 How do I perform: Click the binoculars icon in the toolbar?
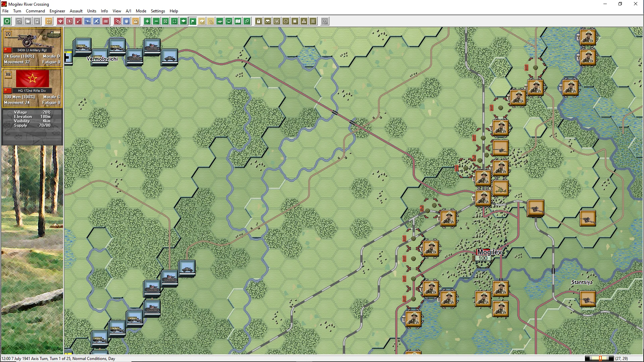[x=268, y=21]
